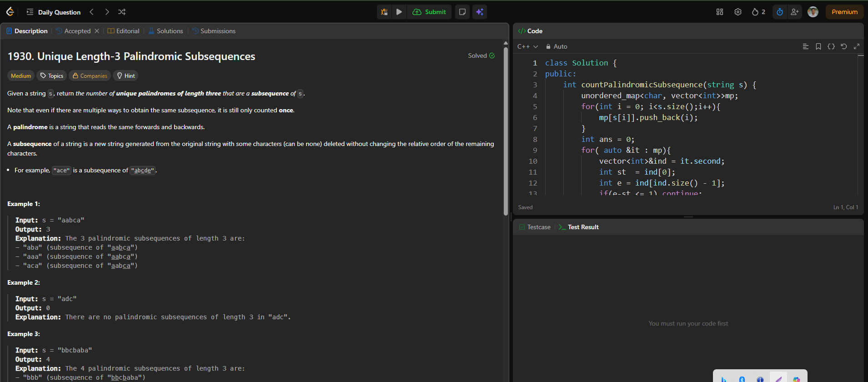Open the layout manager icon

click(x=720, y=12)
